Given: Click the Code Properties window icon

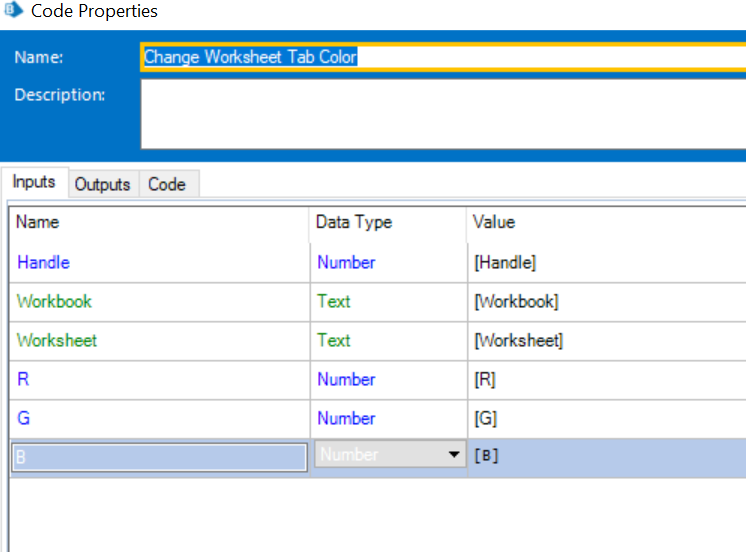Looking at the screenshot, I should (13, 12).
